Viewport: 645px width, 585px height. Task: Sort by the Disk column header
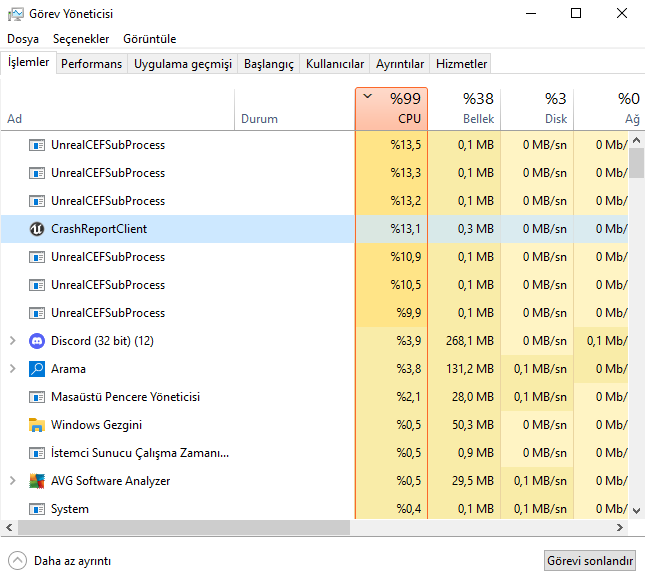(537, 109)
